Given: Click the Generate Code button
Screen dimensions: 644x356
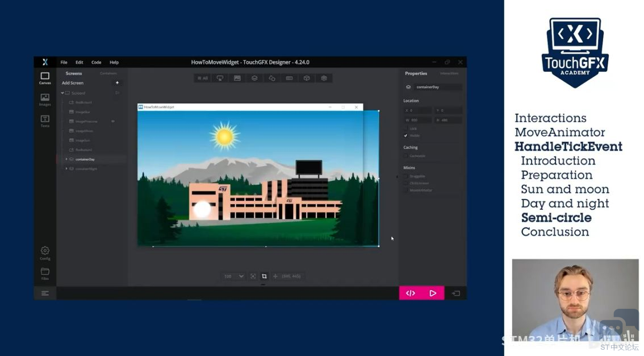Looking at the screenshot, I should coord(411,293).
